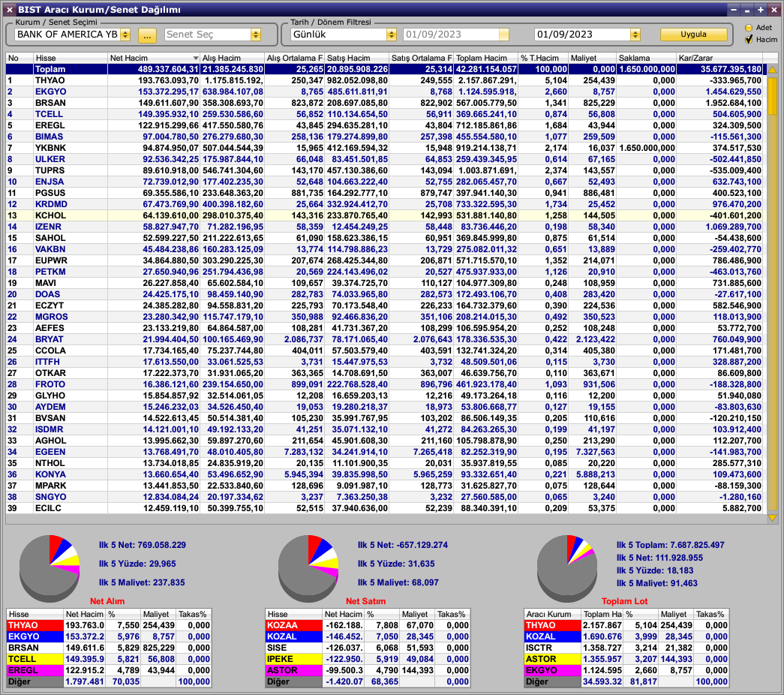Click magenta ASTOR swatch in Net Satım table
Viewport: 784px width, 695px height.
[x=294, y=670]
